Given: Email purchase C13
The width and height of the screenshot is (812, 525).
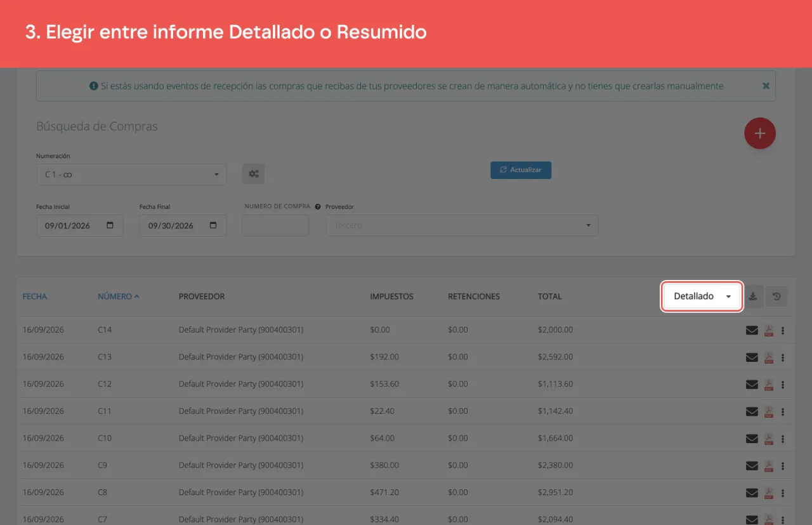Looking at the screenshot, I should click(752, 357).
